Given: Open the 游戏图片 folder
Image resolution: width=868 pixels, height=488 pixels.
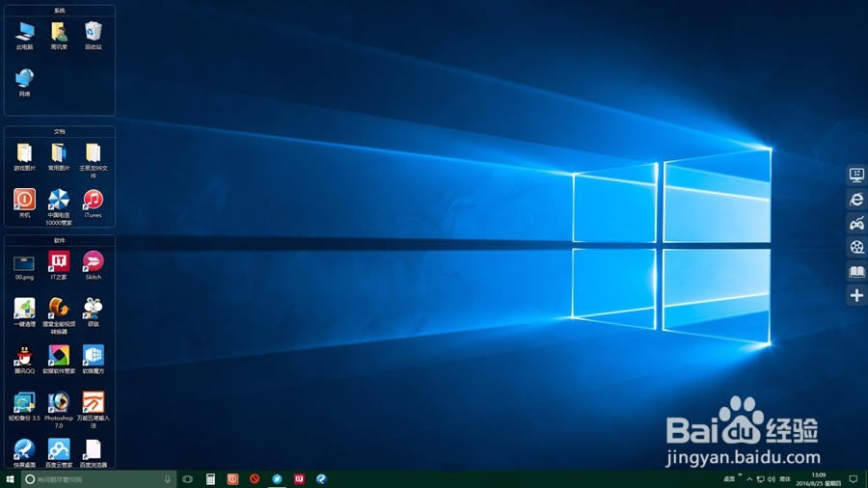Looking at the screenshot, I should [x=24, y=156].
